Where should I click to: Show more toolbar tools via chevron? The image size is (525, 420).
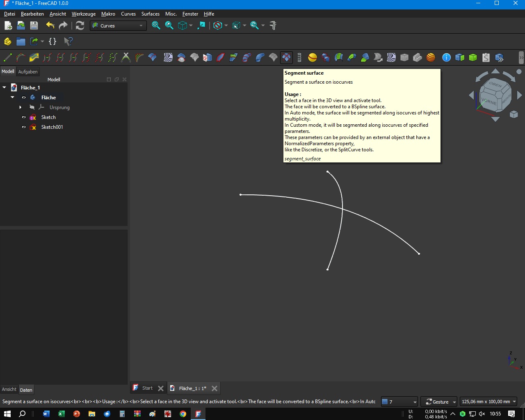coord(521,57)
